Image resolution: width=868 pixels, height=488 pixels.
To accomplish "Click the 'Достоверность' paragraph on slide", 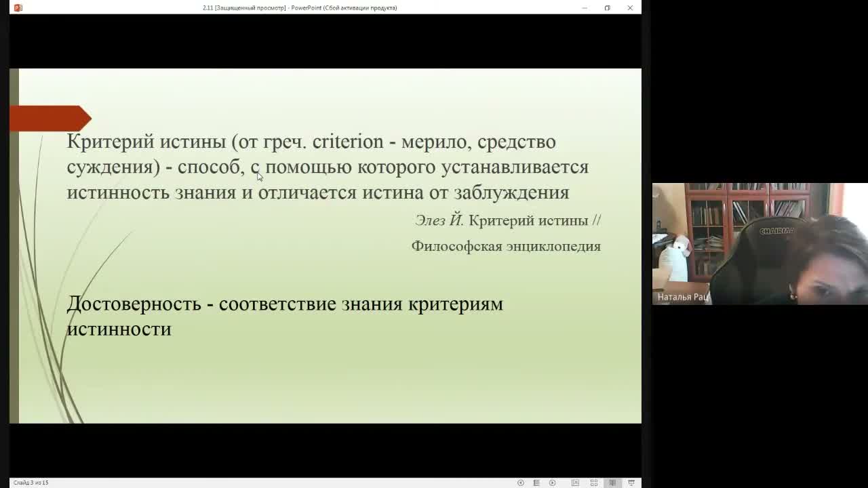I will pos(285,316).
